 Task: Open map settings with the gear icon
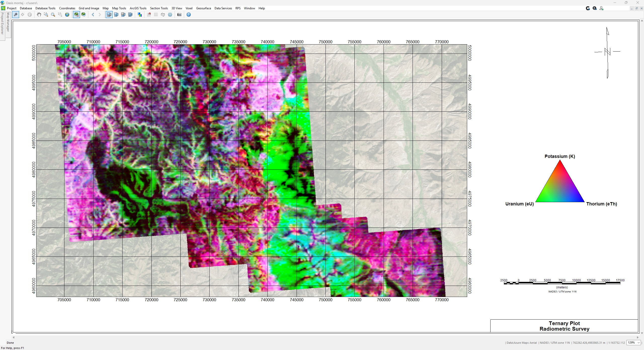[x=170, y=15]
